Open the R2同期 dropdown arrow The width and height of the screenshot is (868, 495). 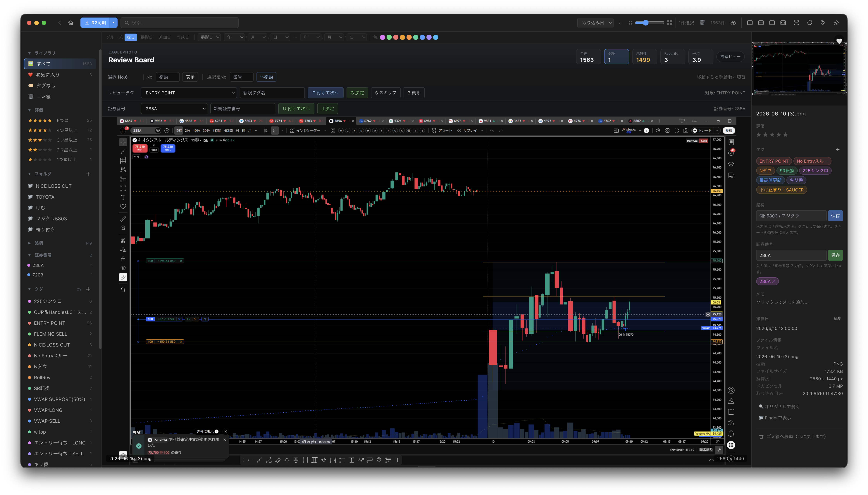click(x=113, y=23)
